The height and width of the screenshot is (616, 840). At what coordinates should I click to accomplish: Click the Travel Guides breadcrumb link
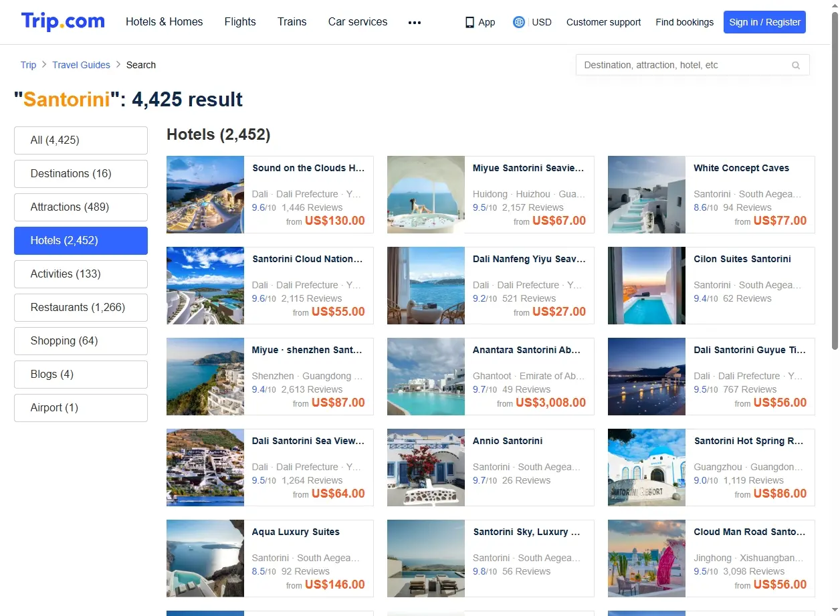click(x=82, y=65)
